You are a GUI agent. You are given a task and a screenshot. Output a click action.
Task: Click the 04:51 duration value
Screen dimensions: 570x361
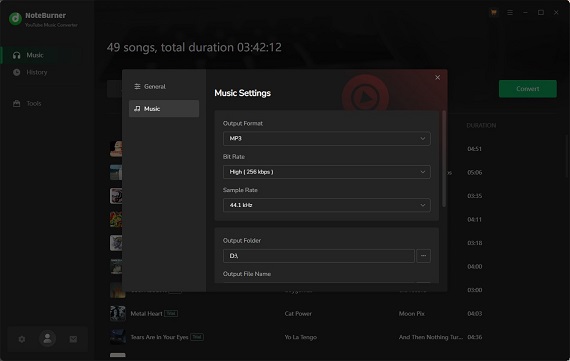point(474,149)
